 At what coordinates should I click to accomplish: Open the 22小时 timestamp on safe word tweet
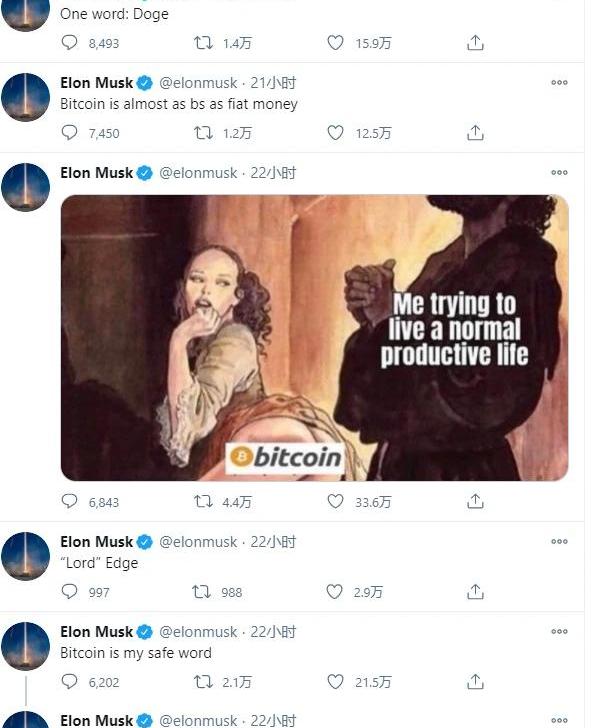273,632
